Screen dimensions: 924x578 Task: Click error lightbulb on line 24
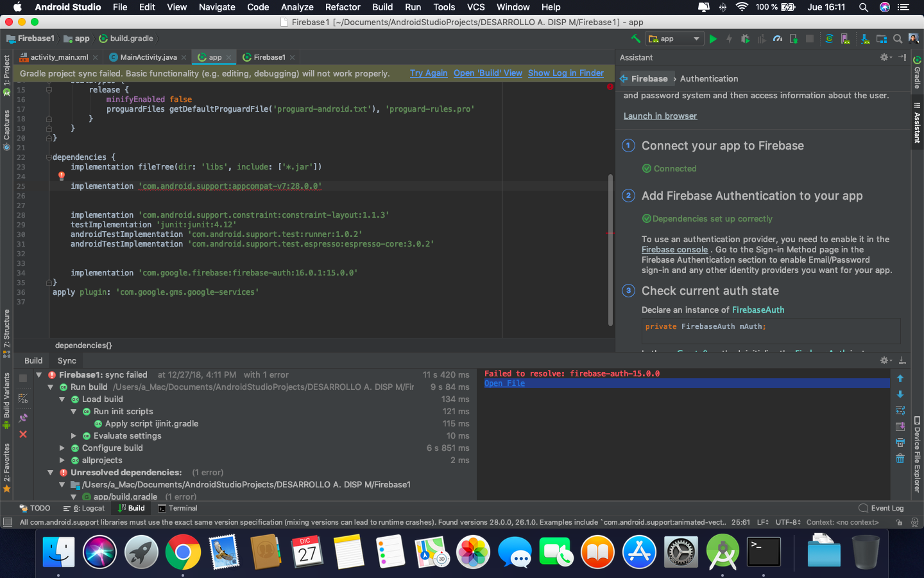pyautogui.click(x=62, y=176)
